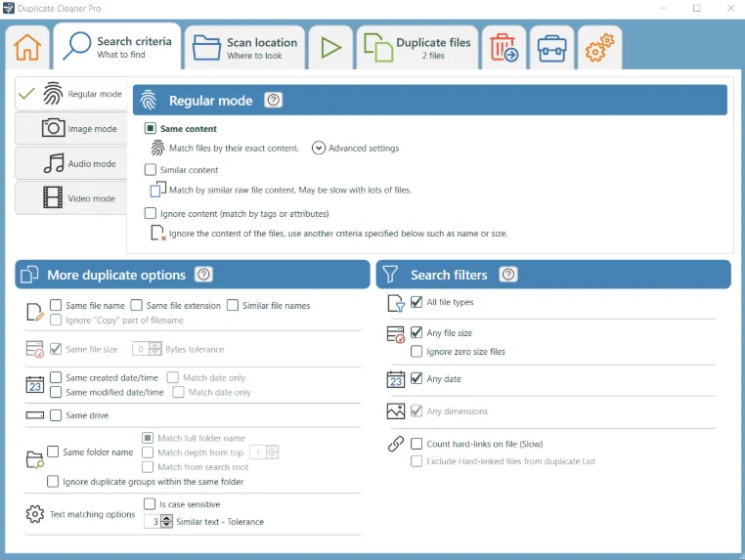Uncheck Any file size filter
Viewport: 745px width, 560px height.
coord(416,332)
